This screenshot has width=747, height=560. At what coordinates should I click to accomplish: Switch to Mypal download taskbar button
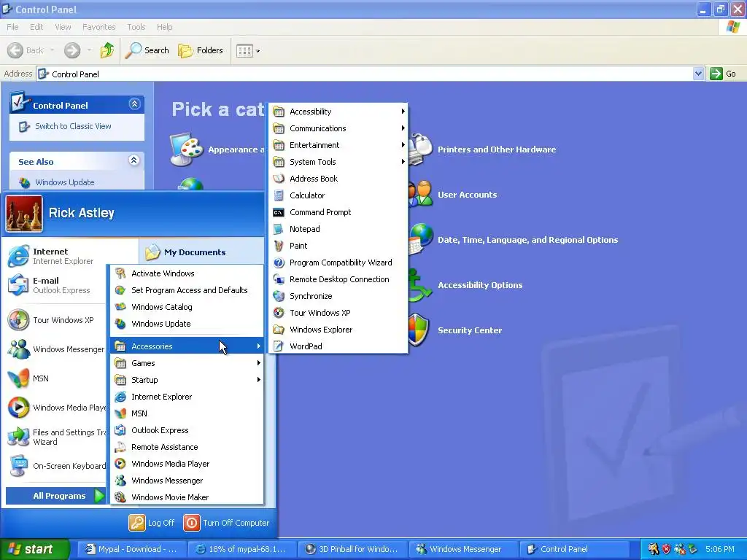tap(131, 549)
